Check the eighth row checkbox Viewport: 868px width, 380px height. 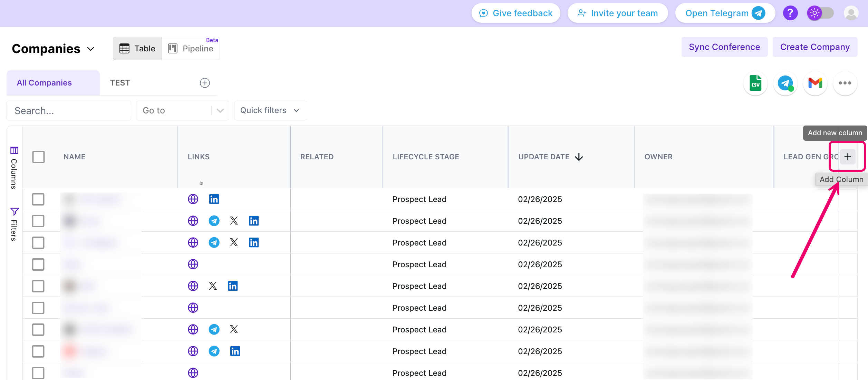tap(38, 351)
